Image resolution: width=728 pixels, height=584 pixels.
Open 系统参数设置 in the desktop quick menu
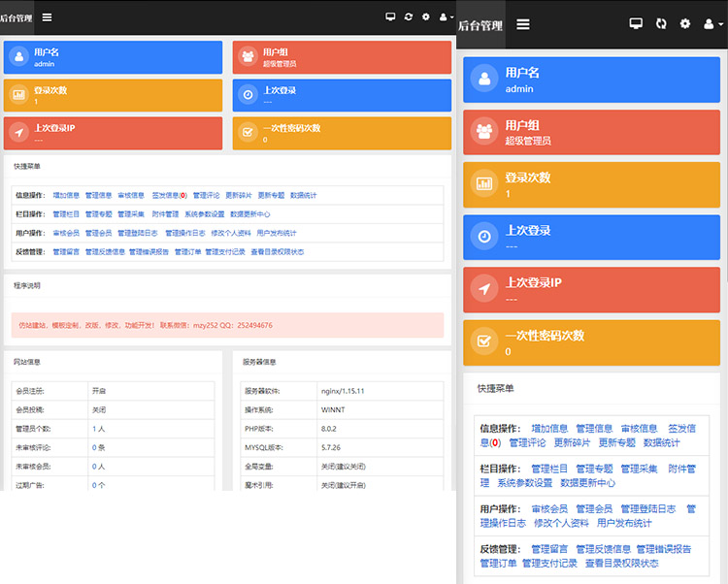click(x=204, y=214)
